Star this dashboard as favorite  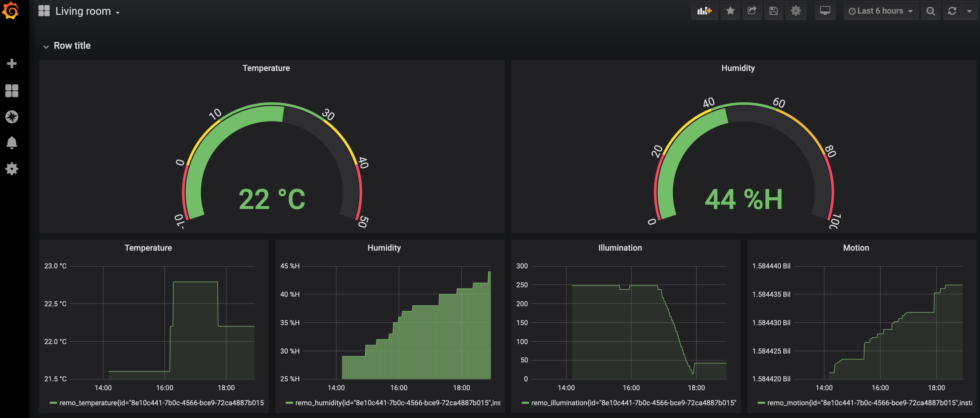[730, 11]
